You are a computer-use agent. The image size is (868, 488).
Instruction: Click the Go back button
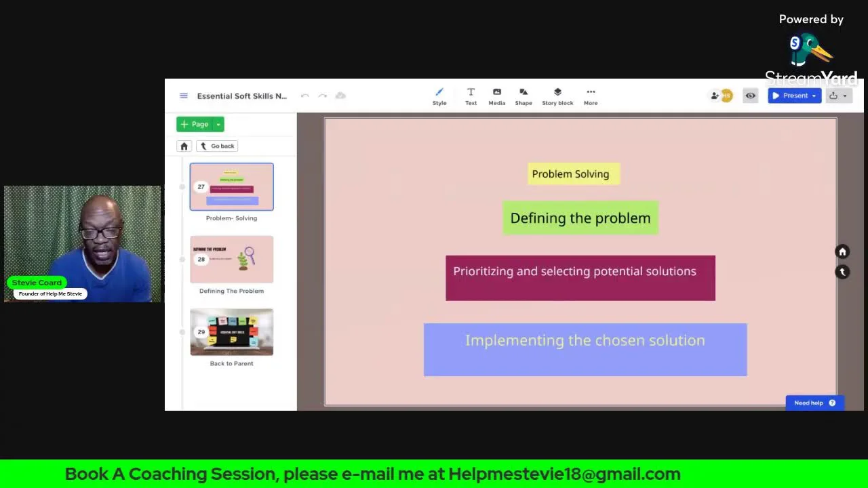coord(217,146)
